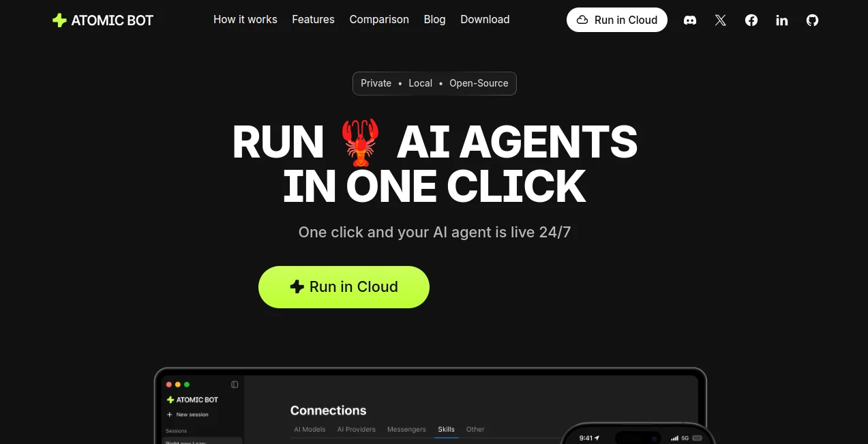Image resolution: width=868 pixels, height=444 pixels.
Task: Open the Comparison menu link
Action: (379, 19)
